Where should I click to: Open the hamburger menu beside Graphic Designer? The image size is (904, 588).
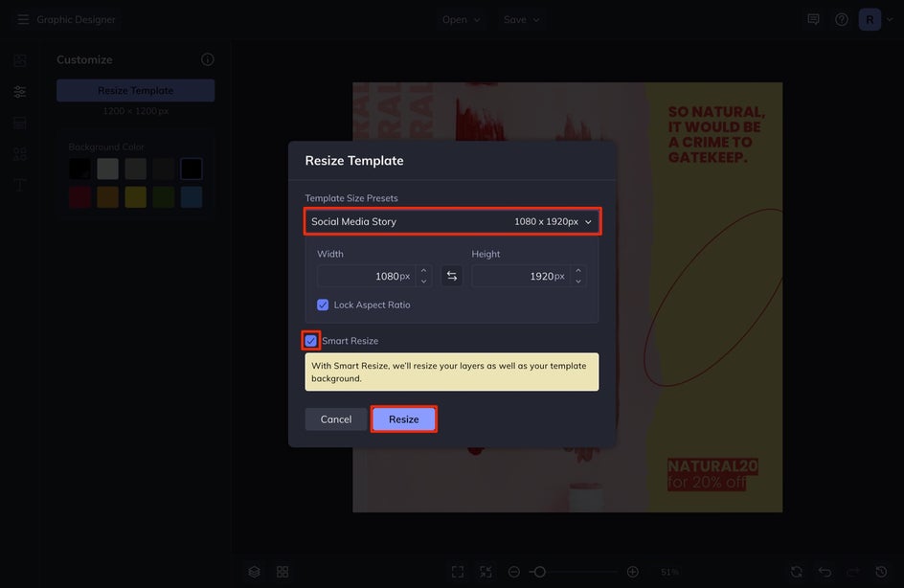22,19
